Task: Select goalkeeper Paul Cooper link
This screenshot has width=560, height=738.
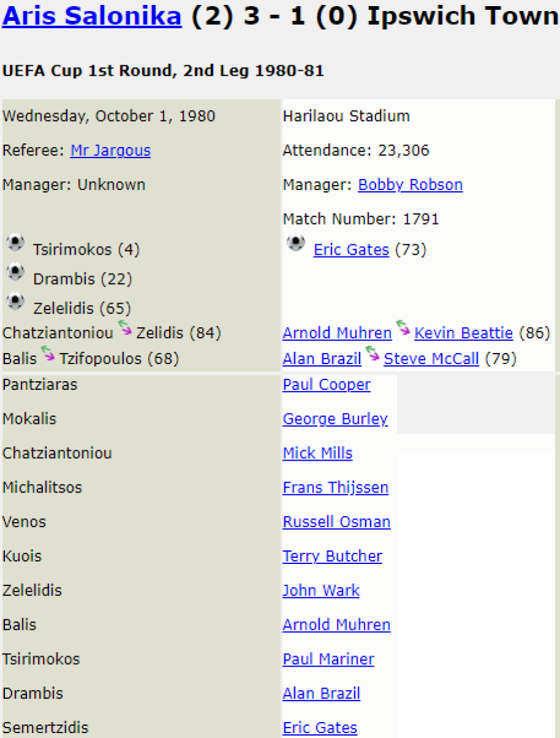Action: (326, 385)
